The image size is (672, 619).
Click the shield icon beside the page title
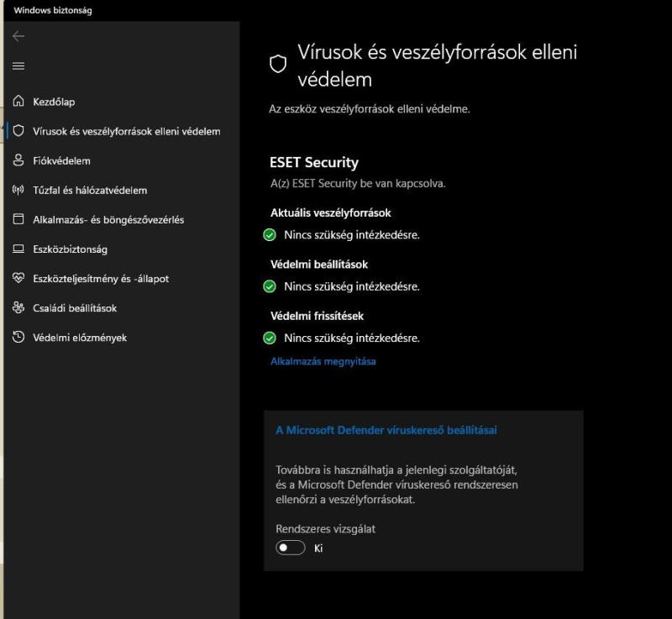click(278, 65)
